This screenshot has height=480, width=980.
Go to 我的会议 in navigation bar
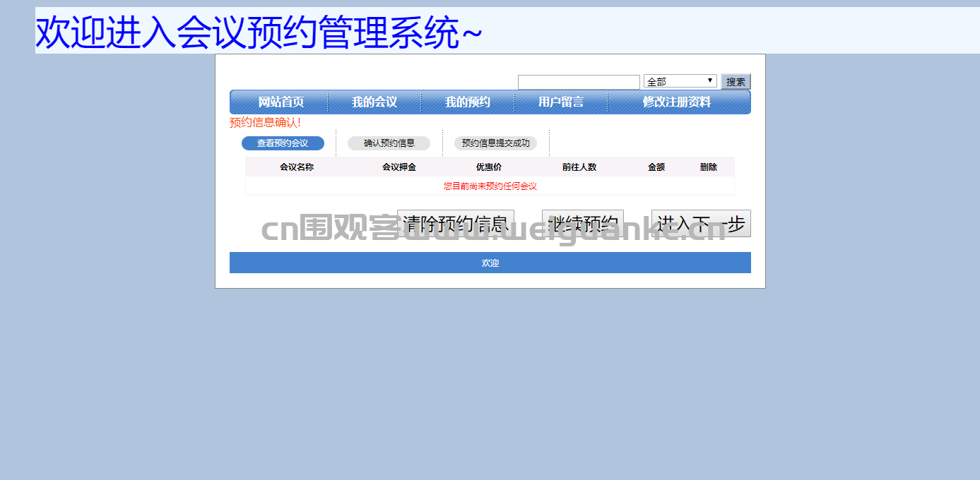tap(374, 102)
